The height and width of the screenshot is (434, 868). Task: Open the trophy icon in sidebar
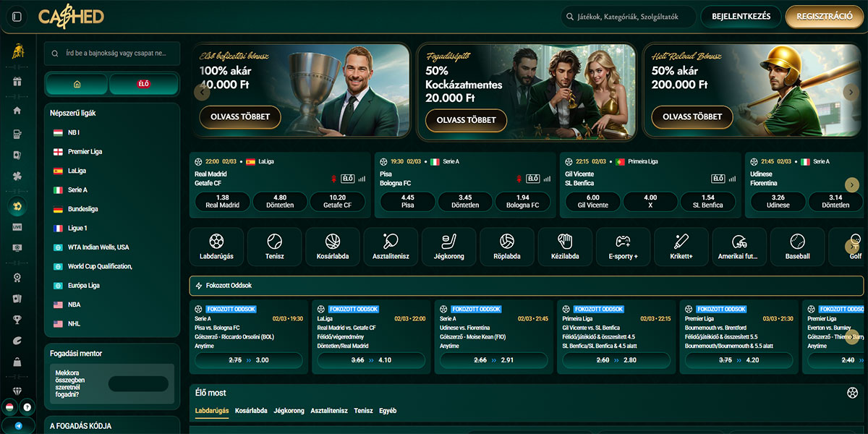(x=17, y=319)
